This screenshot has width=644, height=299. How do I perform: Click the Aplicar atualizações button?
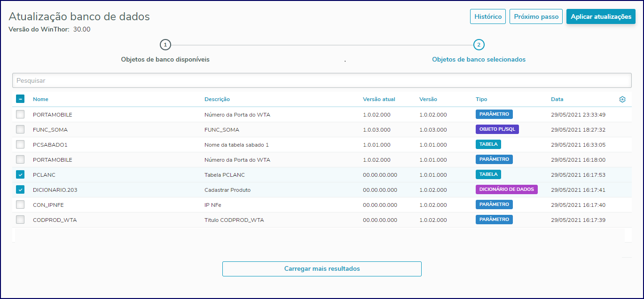[601, 16]
